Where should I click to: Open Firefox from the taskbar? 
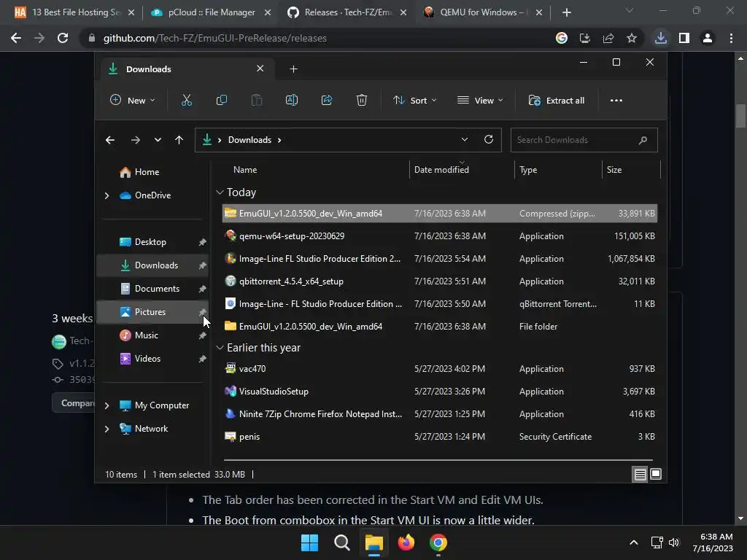(x=406, y=542)
